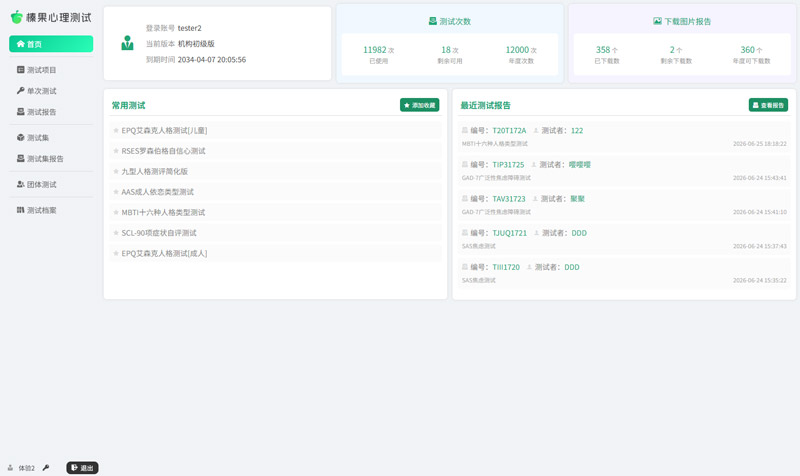Open SCL-90项症状自评测试 from 常用测试

click(276, 233)
